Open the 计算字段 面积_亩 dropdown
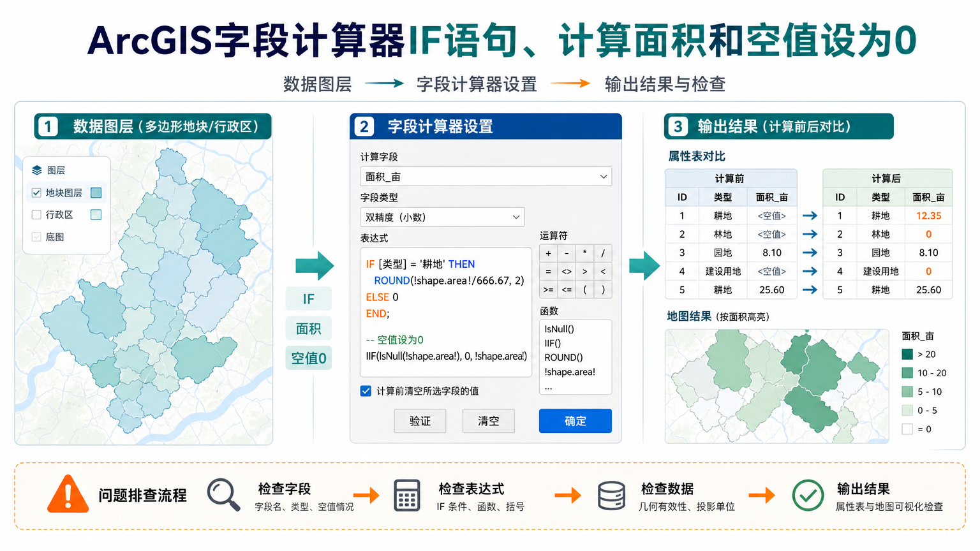980x551 pixels. pyautogui.click(x=486, y=177)
